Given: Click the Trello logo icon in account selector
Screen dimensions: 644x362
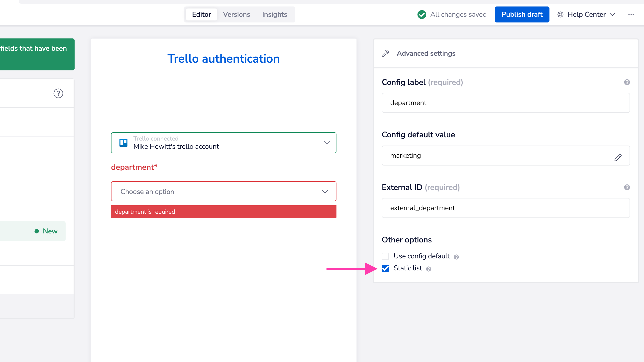Looking at the screenshot, I should point(123,143).
